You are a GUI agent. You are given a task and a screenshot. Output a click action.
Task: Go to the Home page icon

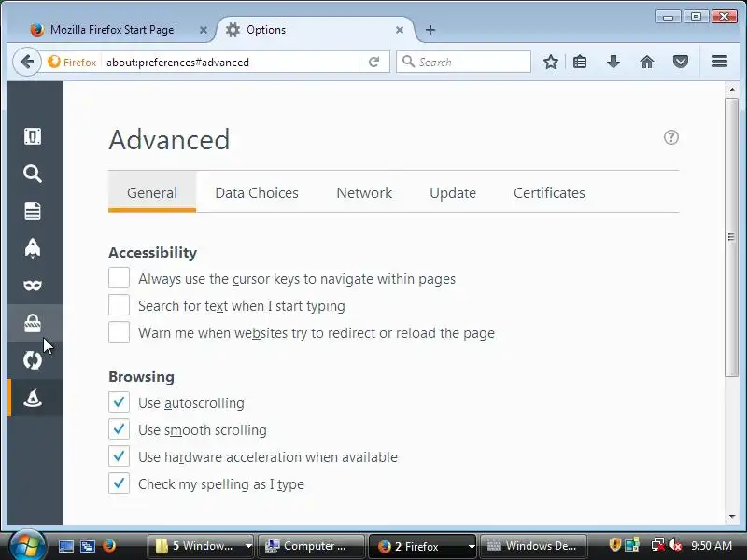pos(647,62)
